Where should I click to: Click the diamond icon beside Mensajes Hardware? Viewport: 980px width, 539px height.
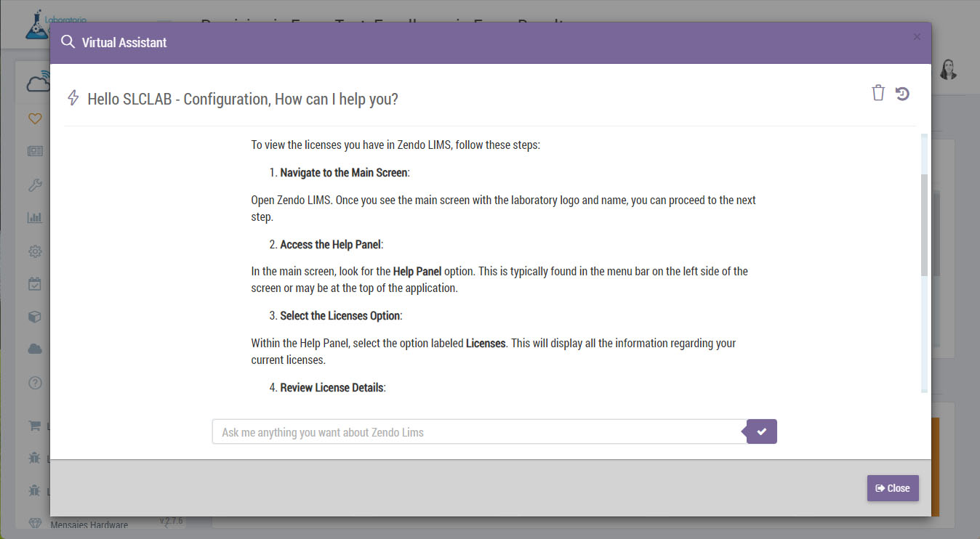click(34, 524)
